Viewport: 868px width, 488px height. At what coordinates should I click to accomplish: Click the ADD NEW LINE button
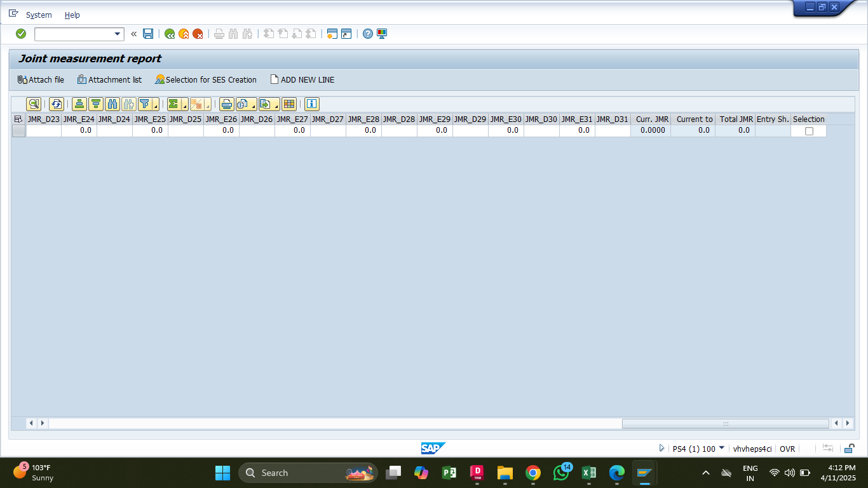tap(302, 79)
